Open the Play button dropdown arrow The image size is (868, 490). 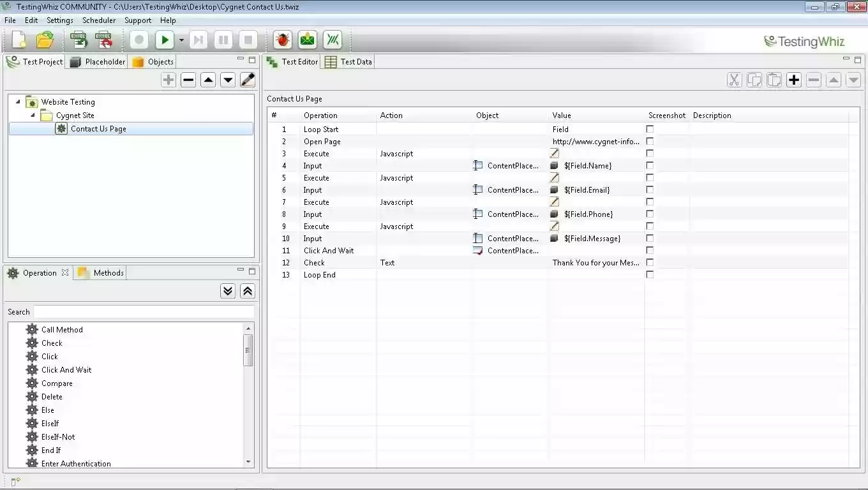[x=181, y=40]
